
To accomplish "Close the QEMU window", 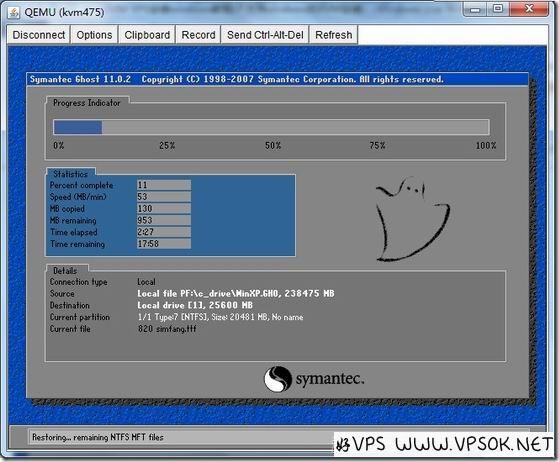I will coord(529,9).
